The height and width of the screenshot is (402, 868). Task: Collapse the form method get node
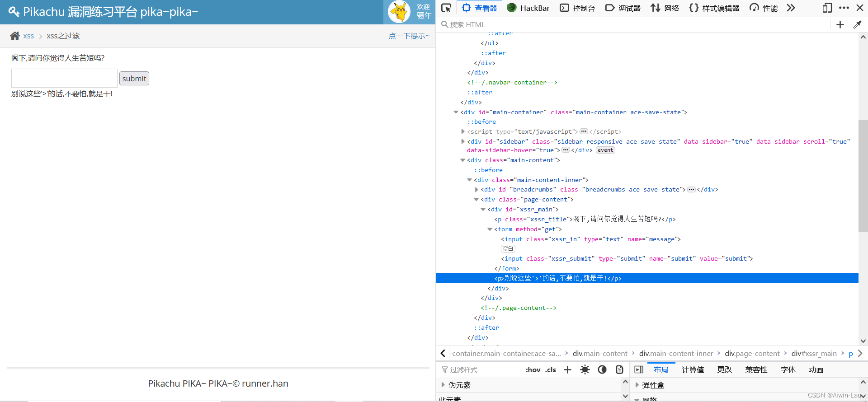coord(490,229)
